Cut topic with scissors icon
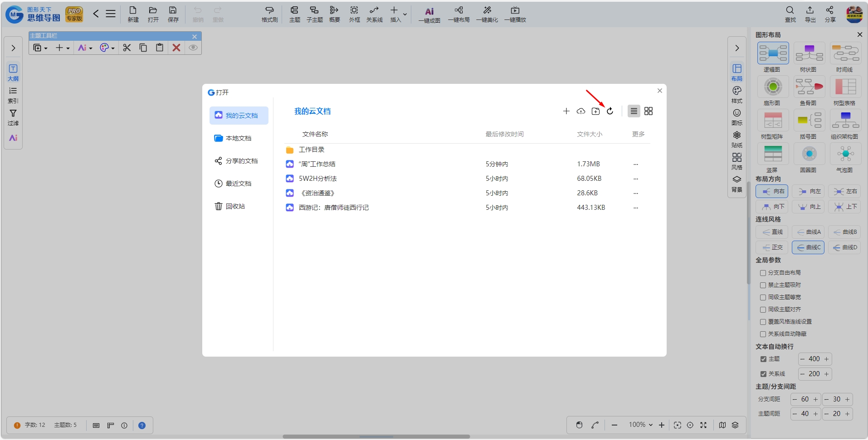Screen dimensions: 868x440 pos(127,48)
